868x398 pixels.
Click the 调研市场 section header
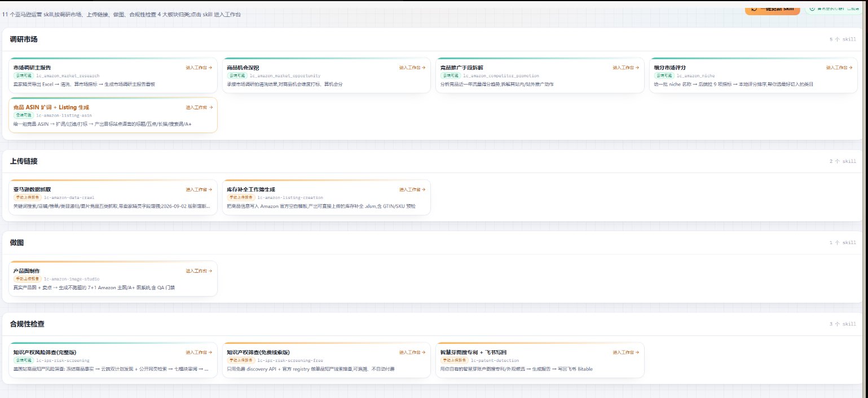pos(24,39)
